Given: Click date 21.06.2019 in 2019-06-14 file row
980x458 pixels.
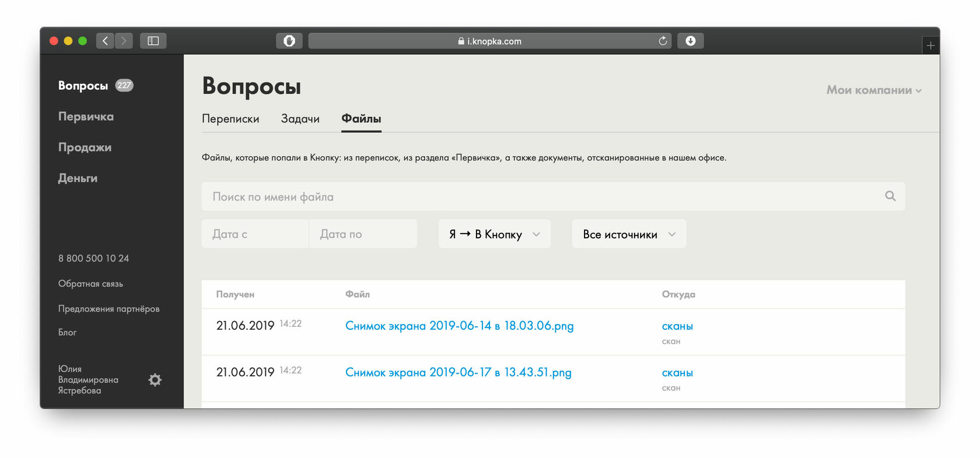Looking at the screenshot, I should (245, 326).
